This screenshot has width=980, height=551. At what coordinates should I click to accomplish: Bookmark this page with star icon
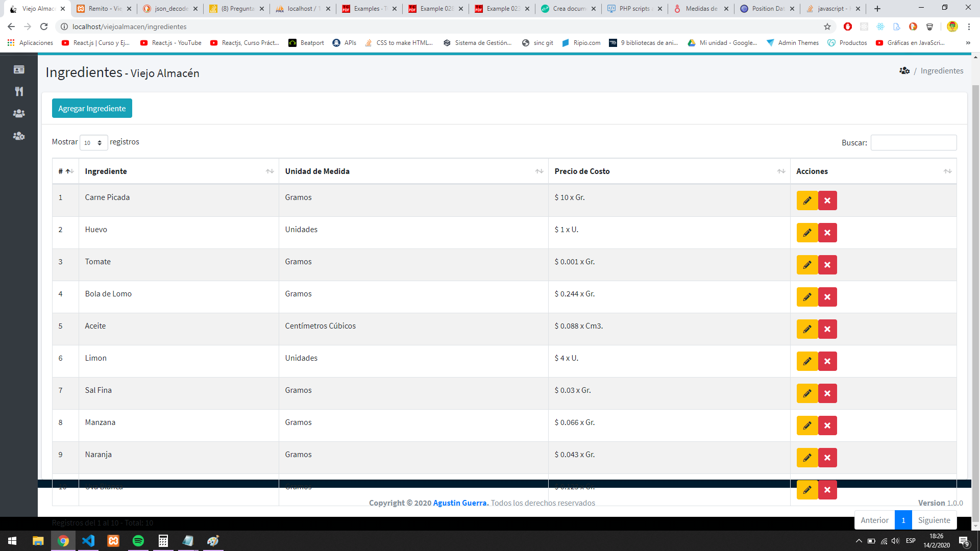tap(827, 27)
